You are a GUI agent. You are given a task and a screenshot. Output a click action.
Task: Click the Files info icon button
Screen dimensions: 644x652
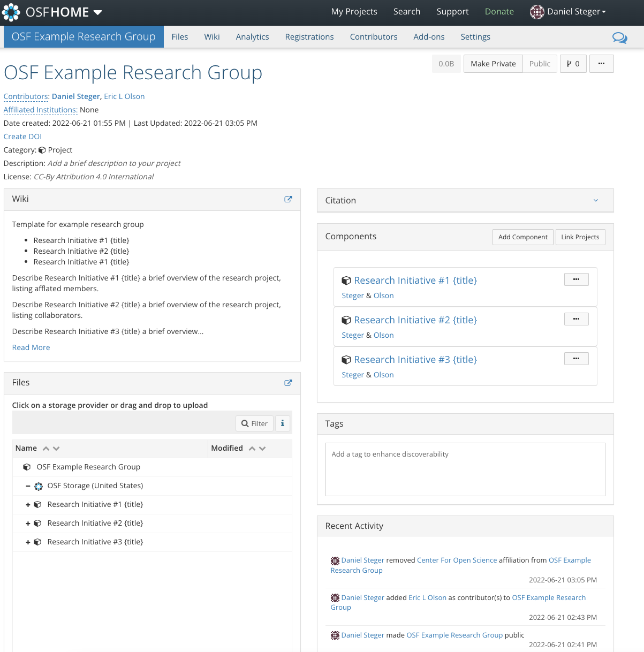click(283, 423)
